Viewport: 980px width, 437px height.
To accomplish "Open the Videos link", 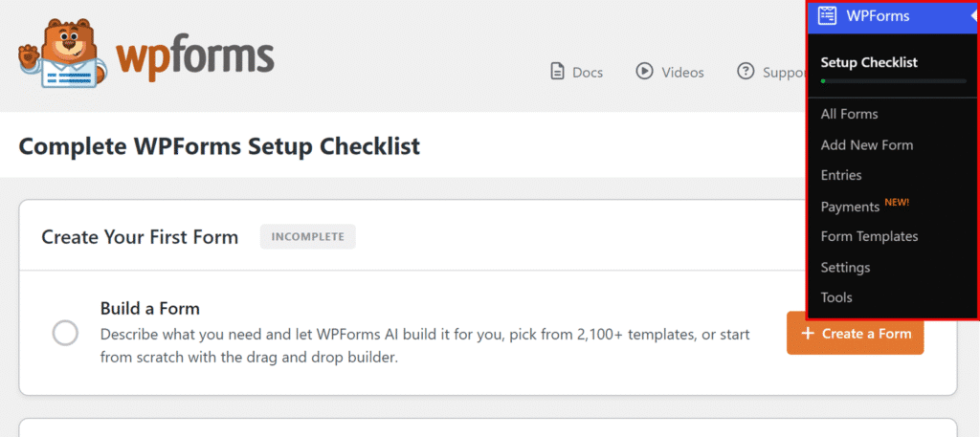I will 669,73.
